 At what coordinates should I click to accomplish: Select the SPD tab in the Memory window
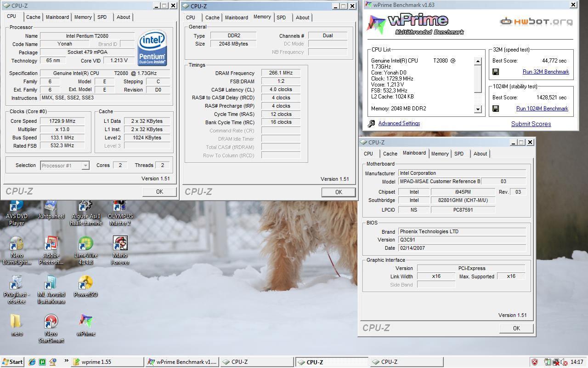(281, 17)
